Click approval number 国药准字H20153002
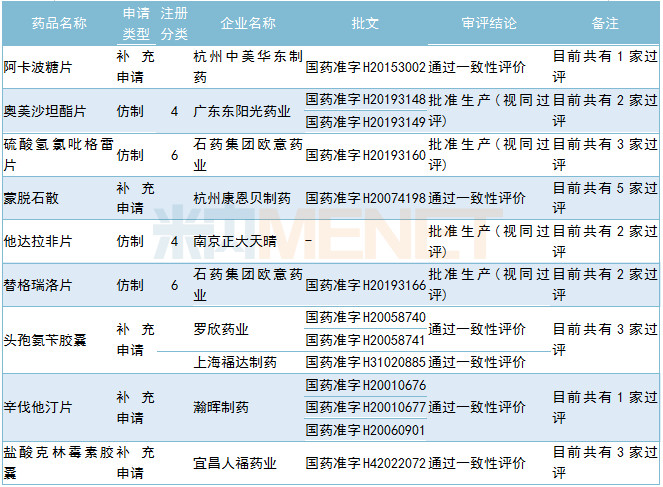The height and width of the screenshot is (487, 663). 365,67
